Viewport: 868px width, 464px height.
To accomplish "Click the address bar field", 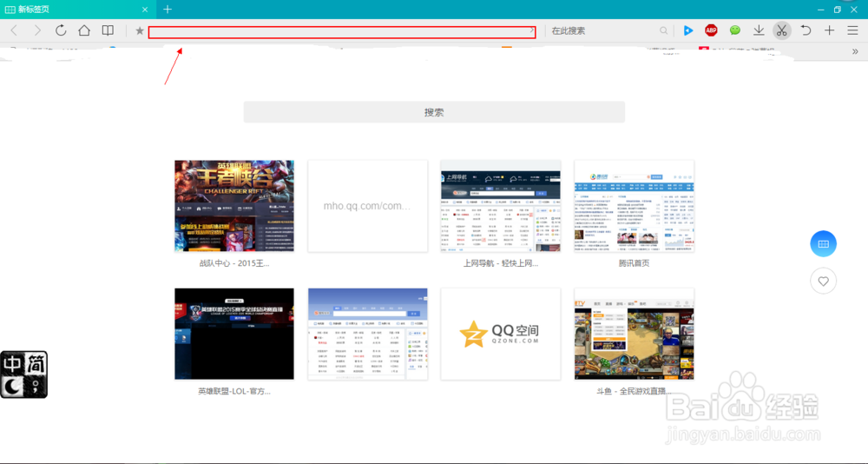I will [x=341, y=31].
